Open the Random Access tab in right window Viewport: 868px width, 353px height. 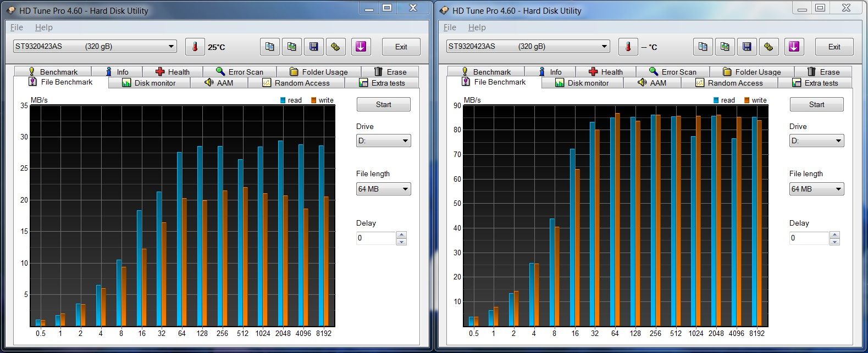point(729,83)
